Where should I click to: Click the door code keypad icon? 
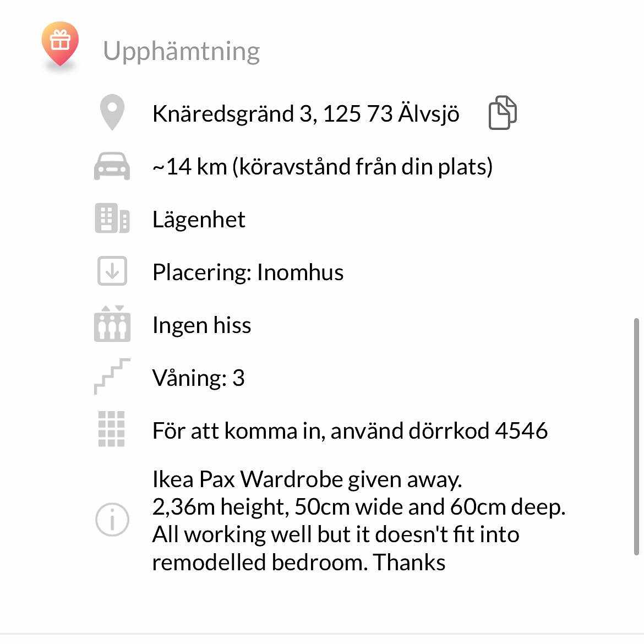(x=112, y=429)
